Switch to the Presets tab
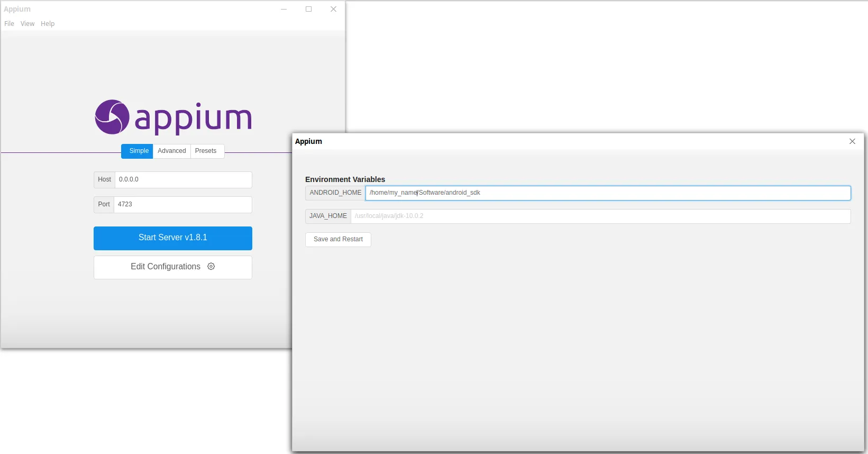This screenshot has height=454, width=868. (207, 151)
